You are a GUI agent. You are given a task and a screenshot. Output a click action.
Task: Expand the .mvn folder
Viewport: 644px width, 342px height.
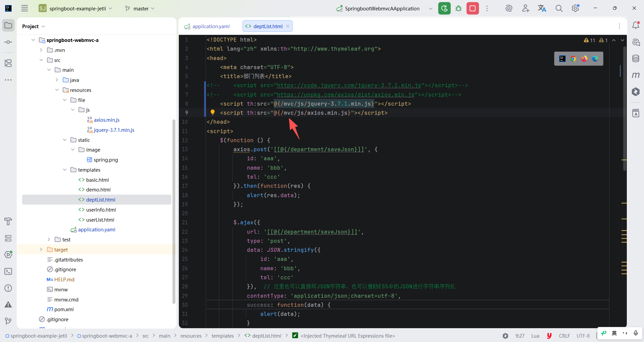pos(41,50)
